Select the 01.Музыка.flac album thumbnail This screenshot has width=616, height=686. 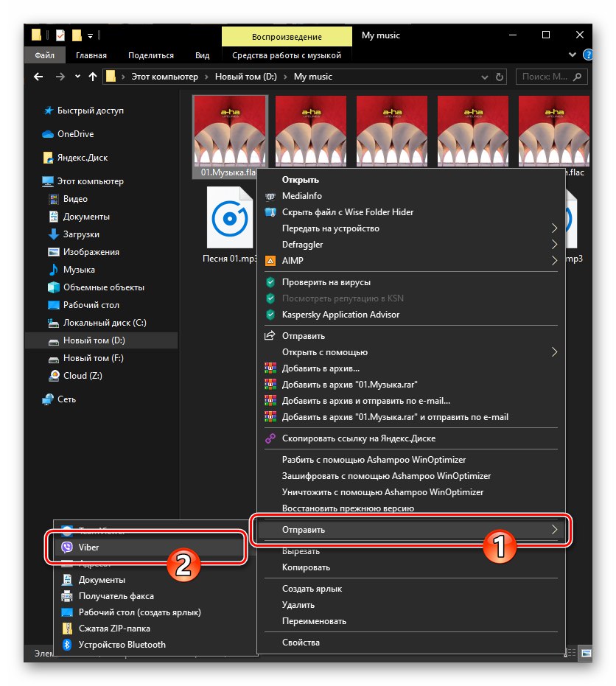click(230, 131)
